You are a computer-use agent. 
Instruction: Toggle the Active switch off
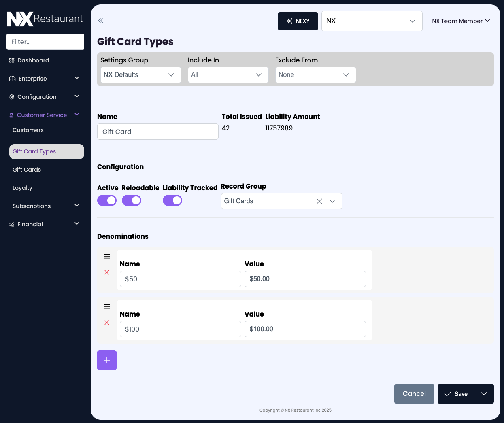[107, 200]
